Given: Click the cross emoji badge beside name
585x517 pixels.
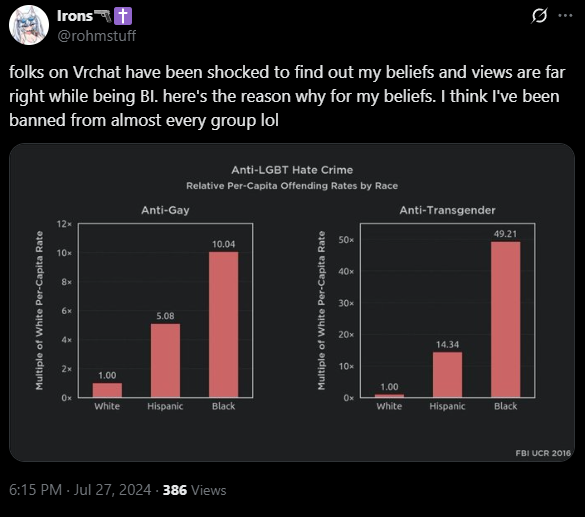Looking at the screenshot, I should click(123, 16).
